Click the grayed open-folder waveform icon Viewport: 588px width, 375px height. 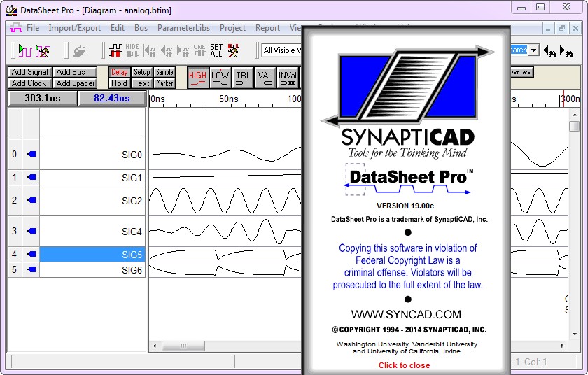[x=80, y=50]
